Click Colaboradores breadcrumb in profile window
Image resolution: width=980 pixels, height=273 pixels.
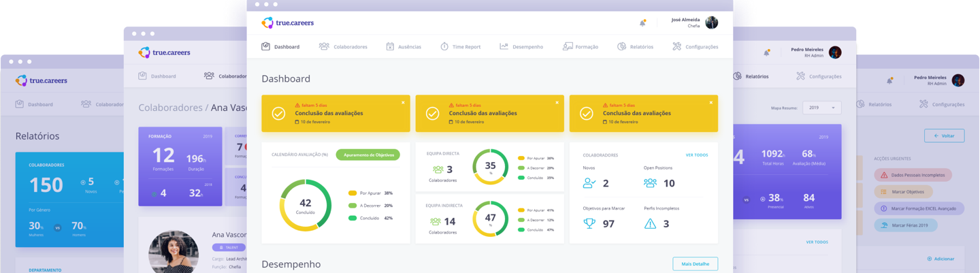pyautogui.click(x=169, y=108)
